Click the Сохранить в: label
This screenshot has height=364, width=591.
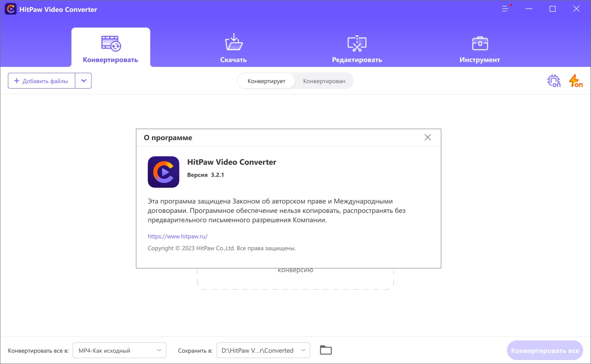[x=195, y=351]
